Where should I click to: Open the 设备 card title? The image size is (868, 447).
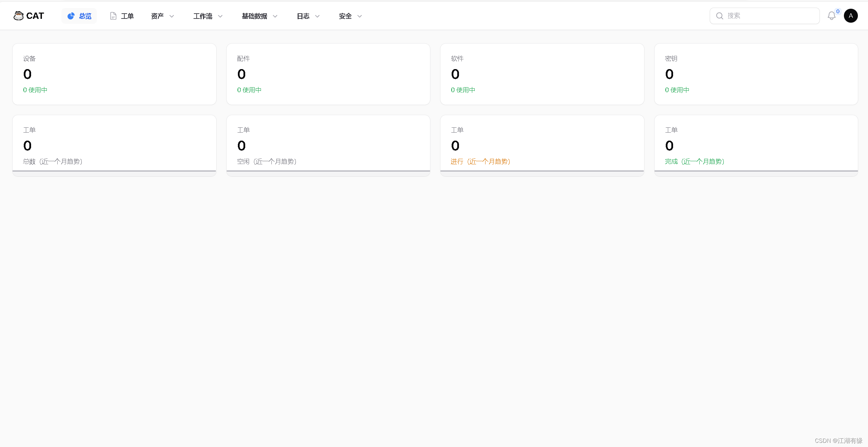[x=29, y=58]
